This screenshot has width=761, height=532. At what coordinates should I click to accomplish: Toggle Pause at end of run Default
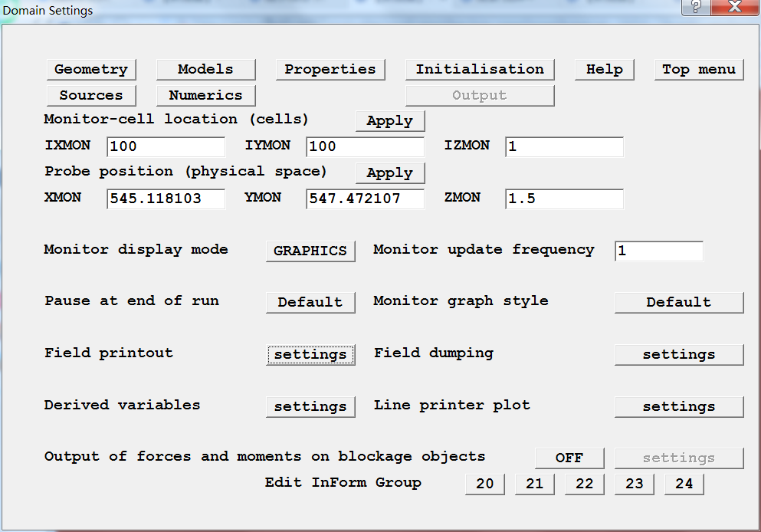pyautogui.click(x=310, y=303)
